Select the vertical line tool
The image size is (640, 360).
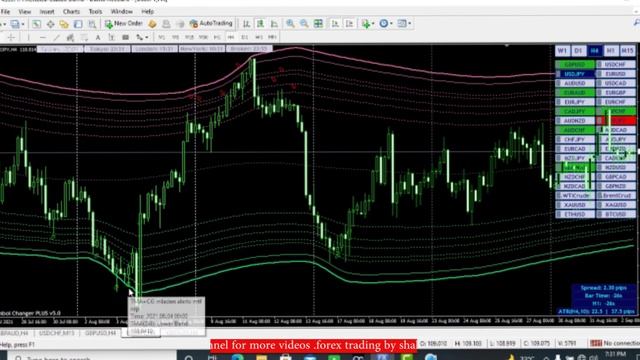tap(28, 38)
